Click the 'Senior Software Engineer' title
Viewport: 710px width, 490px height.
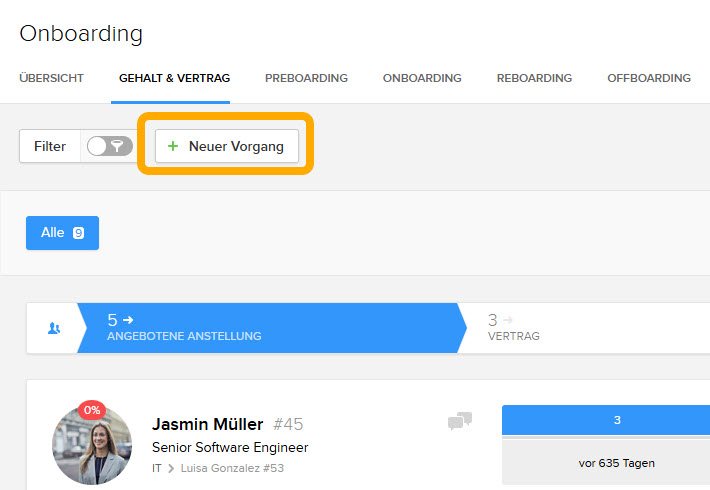230,447
